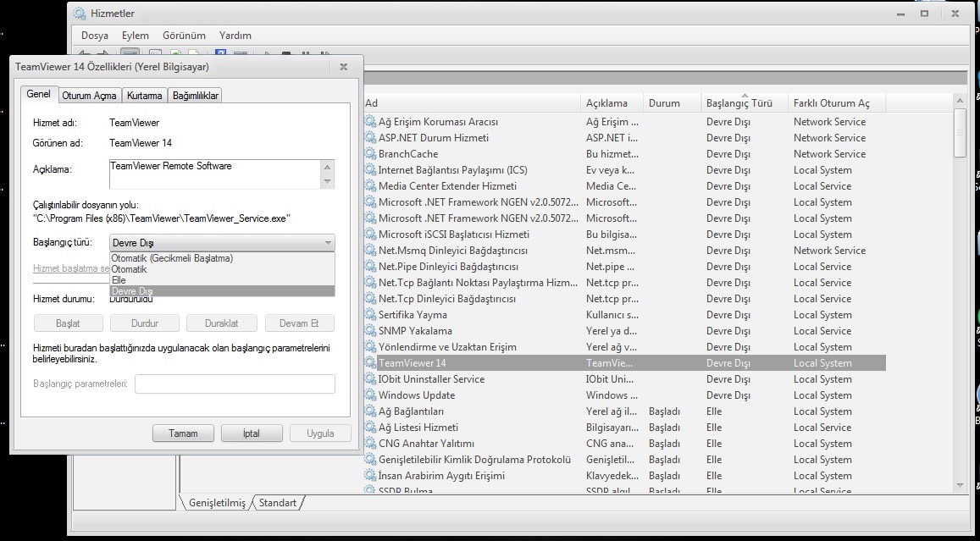The width and height of the screenshot is (980, 541).
Task: Click the Başlat service button
Action: [68, 323]
